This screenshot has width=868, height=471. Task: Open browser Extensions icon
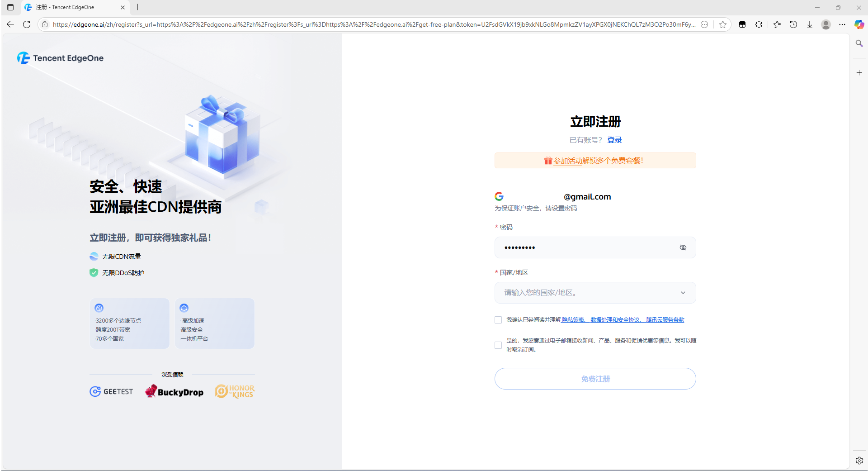[759, 24]
